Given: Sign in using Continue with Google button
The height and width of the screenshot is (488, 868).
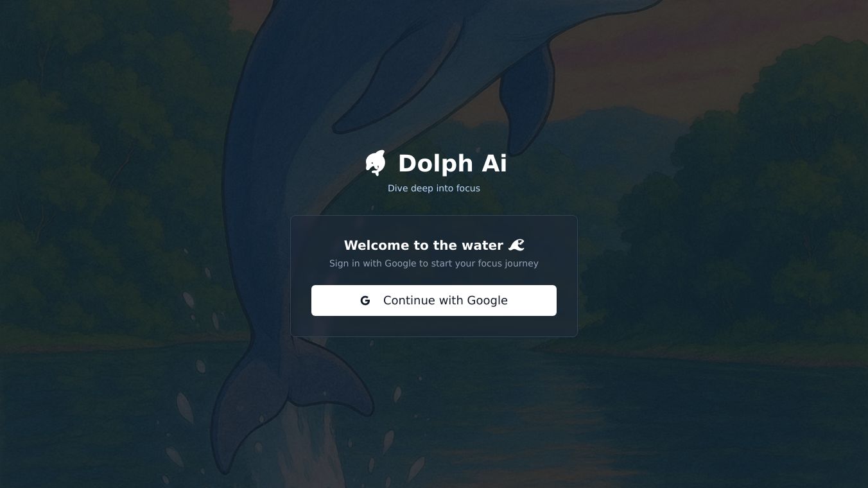Looking at the screenshot, I should 434,301.
